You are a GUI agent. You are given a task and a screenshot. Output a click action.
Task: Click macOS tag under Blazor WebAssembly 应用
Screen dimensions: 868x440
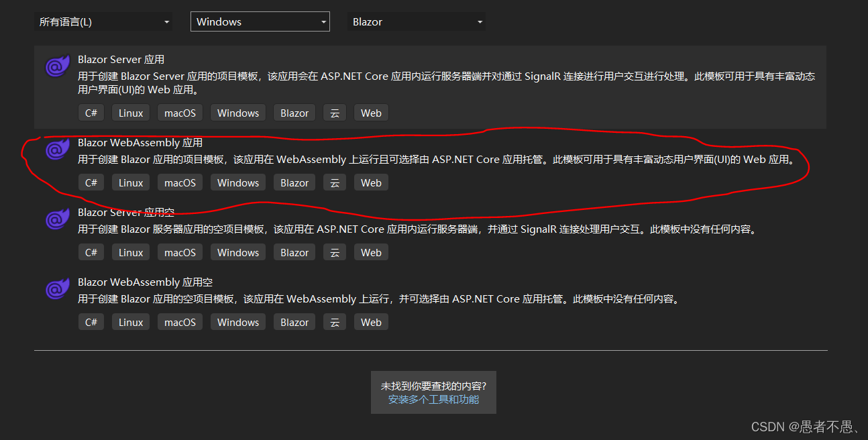pos(180,182)
